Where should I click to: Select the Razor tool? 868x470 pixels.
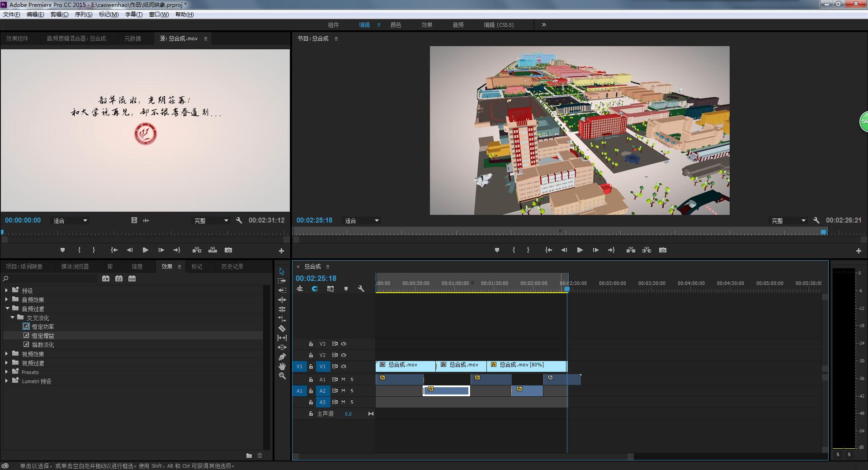282,328
